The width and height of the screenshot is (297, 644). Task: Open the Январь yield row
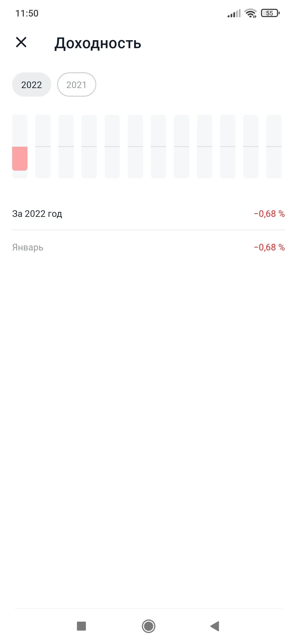148,247
